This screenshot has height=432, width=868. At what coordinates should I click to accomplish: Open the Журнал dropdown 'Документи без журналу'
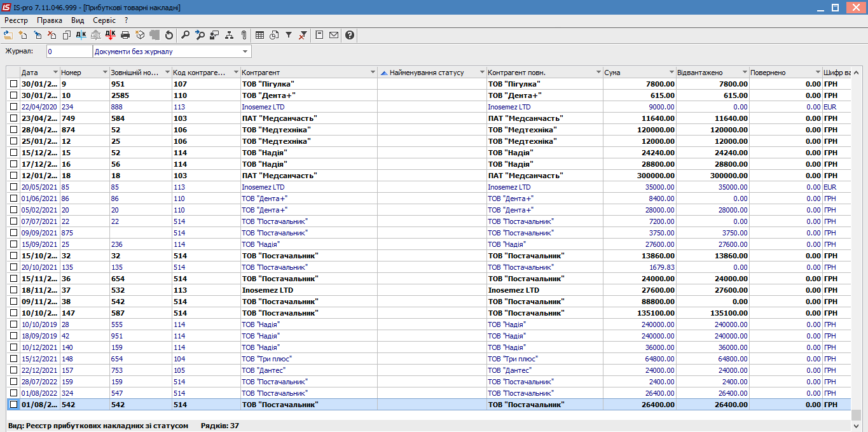pos(245,52)
